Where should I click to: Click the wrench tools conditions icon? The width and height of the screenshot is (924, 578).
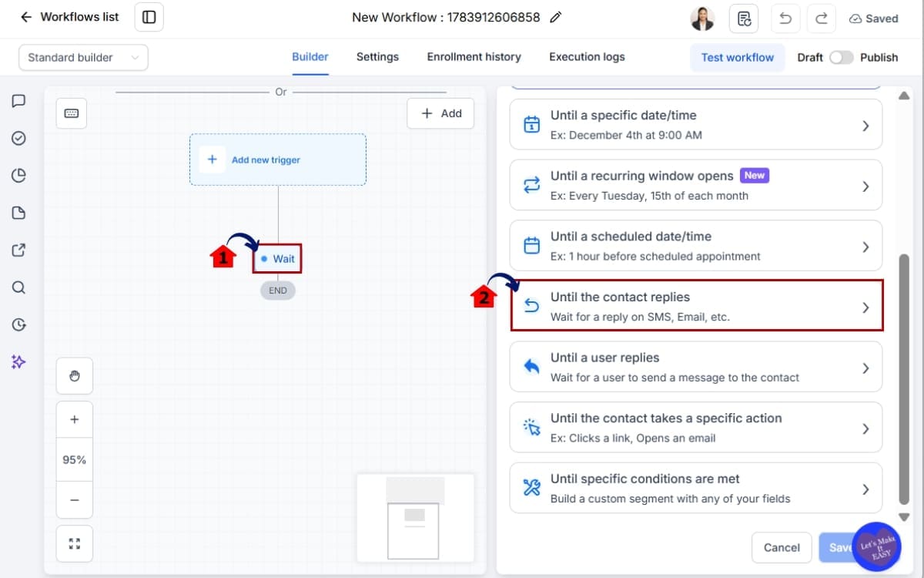tap(531, 488)
